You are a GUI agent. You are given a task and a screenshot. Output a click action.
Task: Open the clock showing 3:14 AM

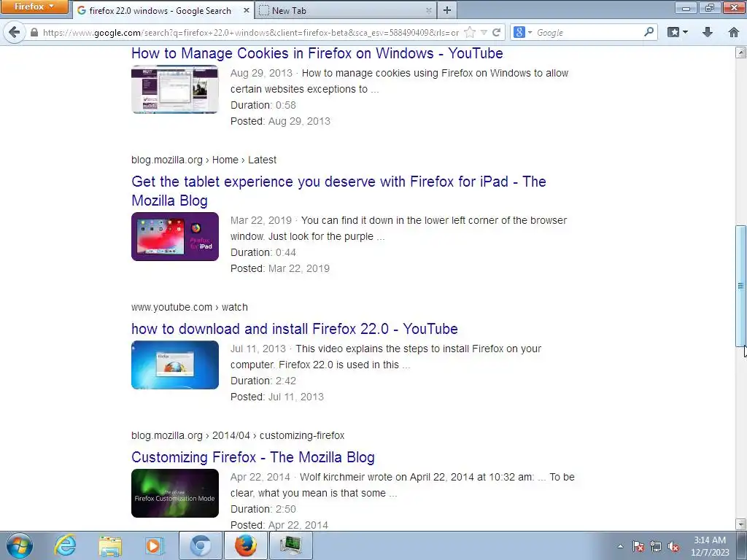point(710,546)
